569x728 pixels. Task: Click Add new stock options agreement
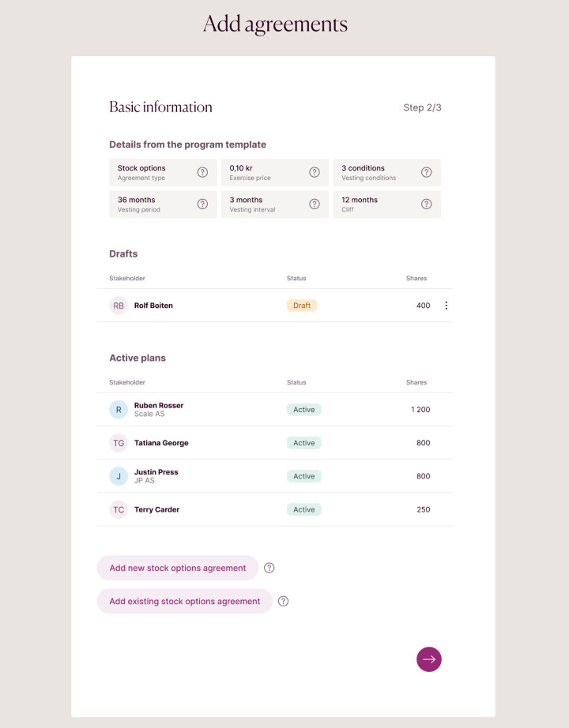(178, 568)
